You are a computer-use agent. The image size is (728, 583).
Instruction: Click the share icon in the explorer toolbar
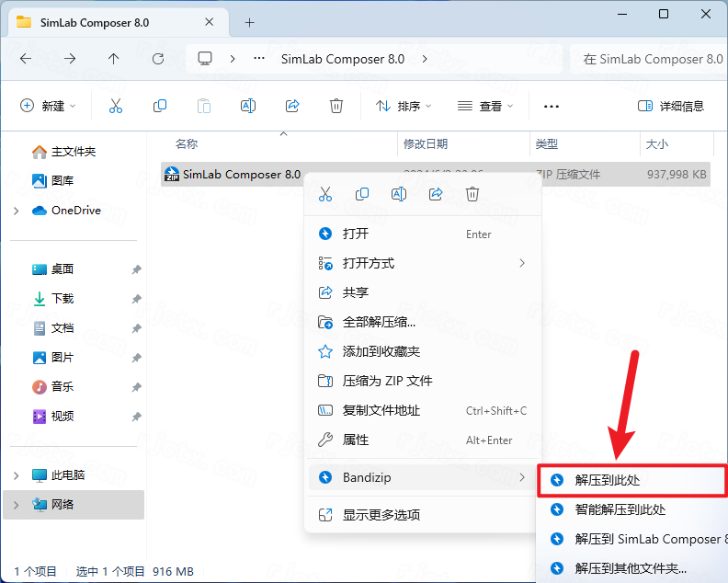pyautogui.click(x=292, y=106)
